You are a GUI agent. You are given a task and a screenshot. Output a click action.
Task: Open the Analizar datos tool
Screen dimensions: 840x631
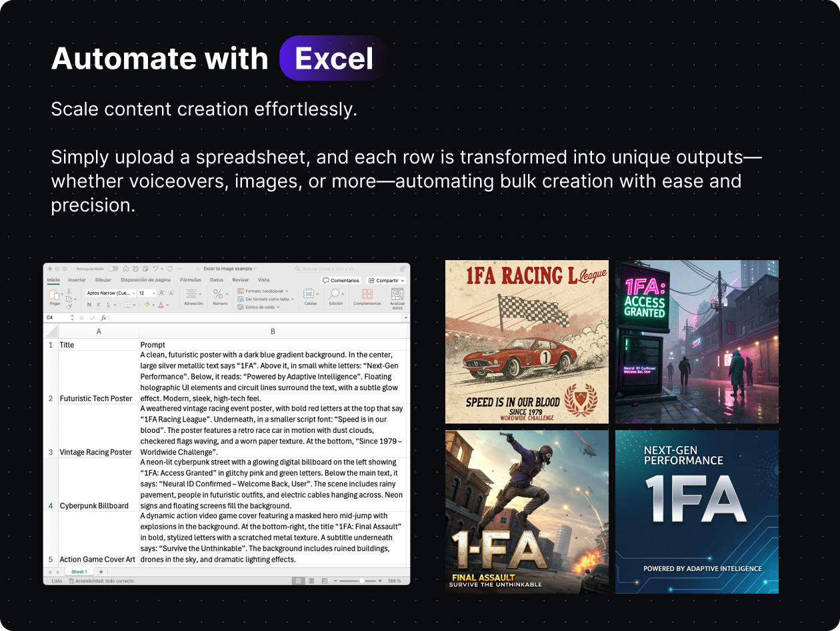pos(397,294)
